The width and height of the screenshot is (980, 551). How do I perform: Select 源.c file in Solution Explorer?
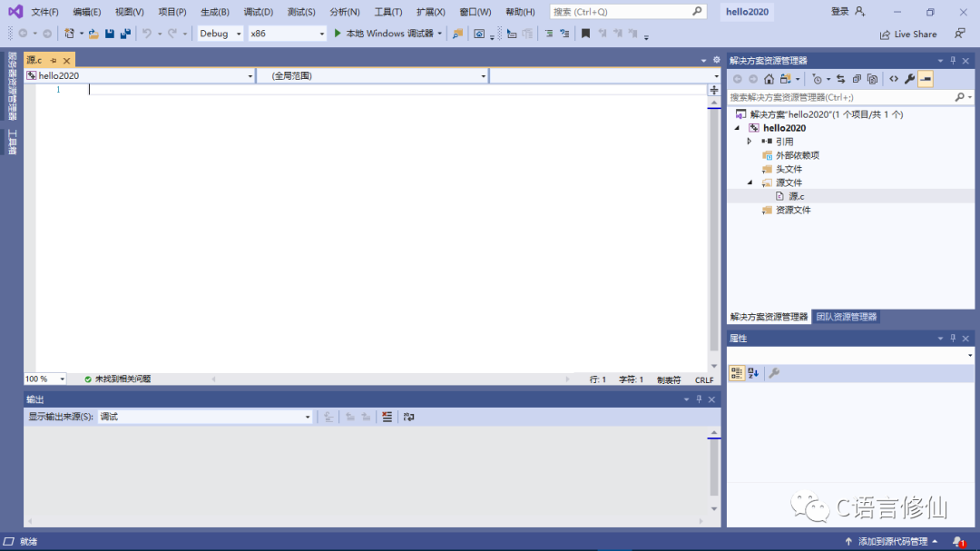(x=796, y=196)
